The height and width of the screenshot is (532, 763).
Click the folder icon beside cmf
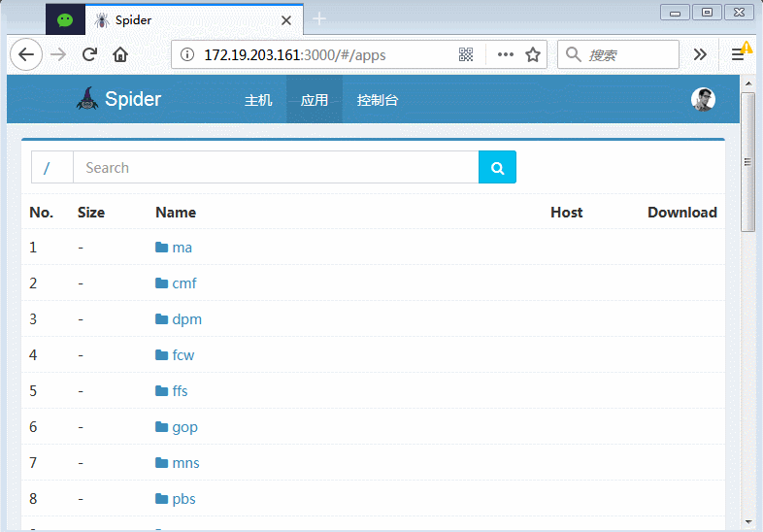point(161,283)
